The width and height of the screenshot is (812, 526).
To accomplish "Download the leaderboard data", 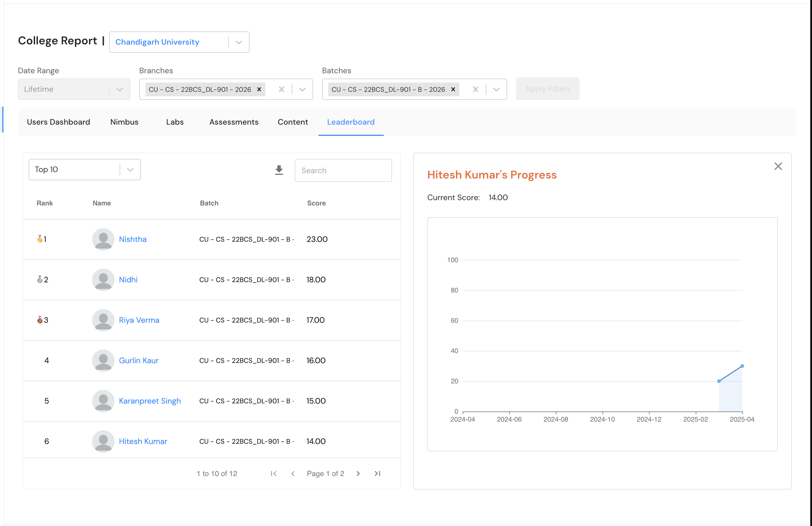I will pos(279,170).
